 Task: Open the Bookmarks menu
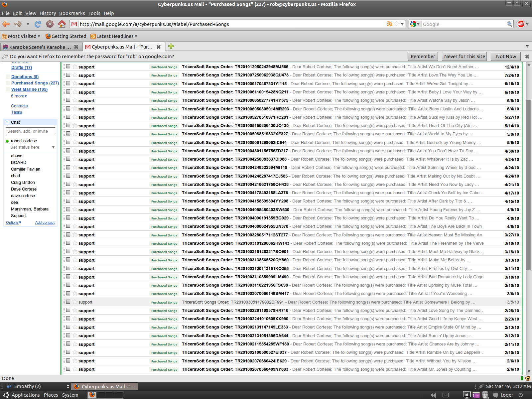[72, 13]
